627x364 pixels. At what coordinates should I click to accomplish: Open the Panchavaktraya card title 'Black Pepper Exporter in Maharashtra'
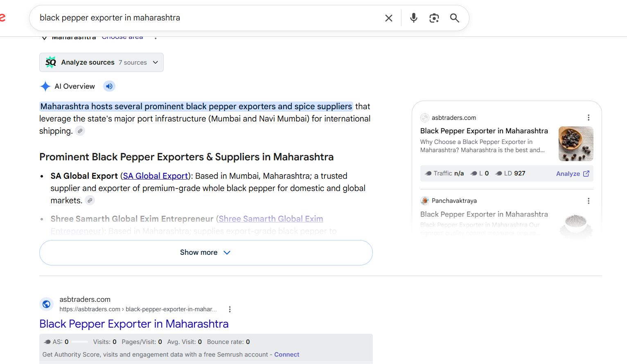pos(484,214)
